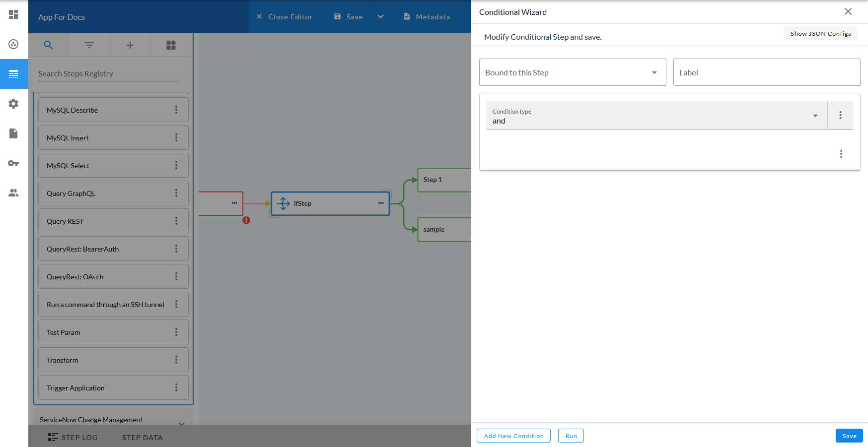Image resolution: width=868 pixels, height=447 pixels.
Task: Click the Label input field
Action: pos(766,72)
